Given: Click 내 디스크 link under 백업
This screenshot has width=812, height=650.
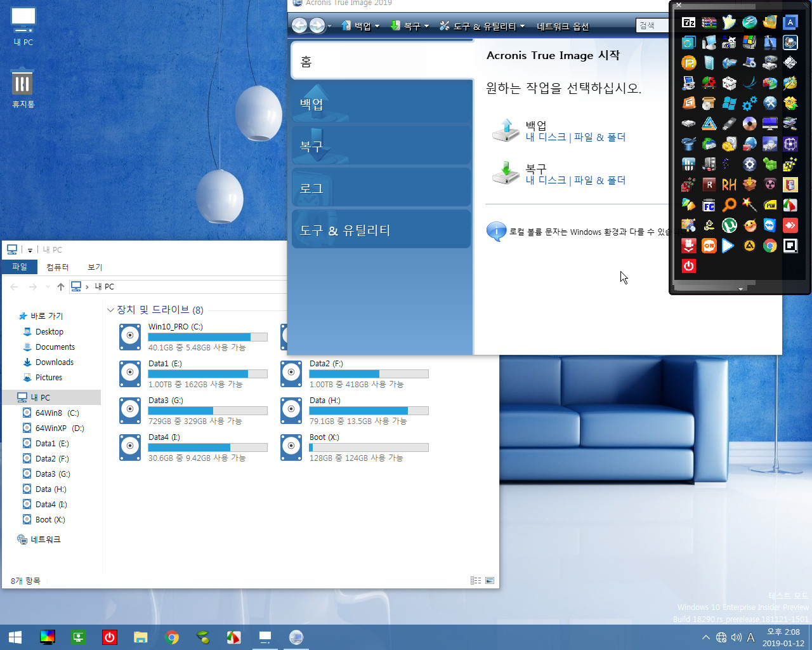Looking at the screenshot, I should coord(546,137).
